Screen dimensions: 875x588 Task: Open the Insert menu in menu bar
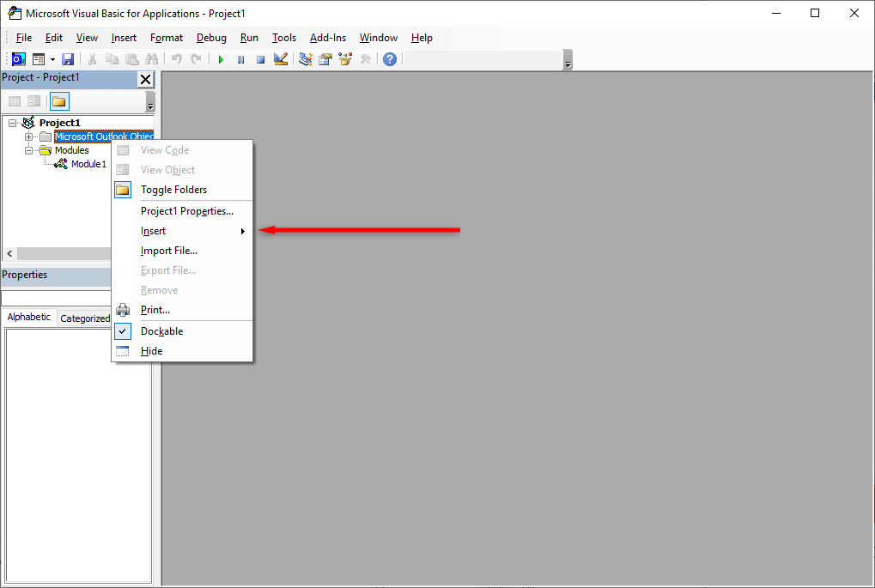(x=124, y=38)
